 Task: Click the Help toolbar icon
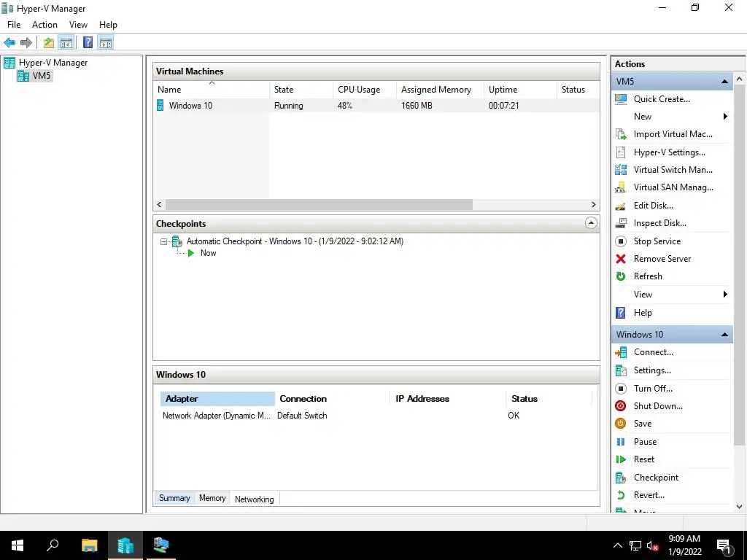[88, 43]
